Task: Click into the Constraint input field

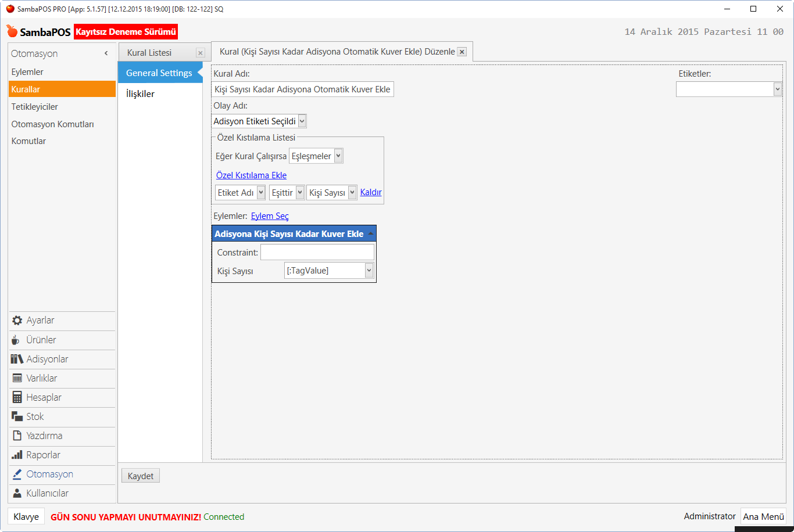Action: (x=317, y=252)
